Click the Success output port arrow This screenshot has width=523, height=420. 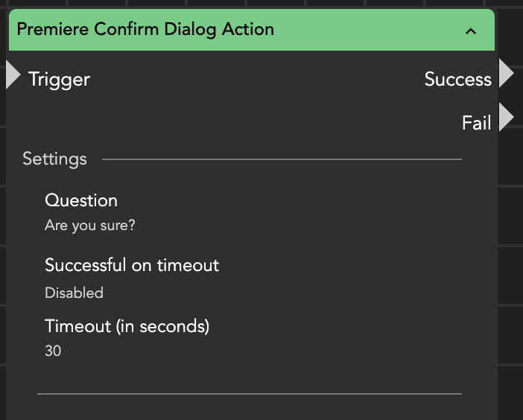tap(507, 74)
